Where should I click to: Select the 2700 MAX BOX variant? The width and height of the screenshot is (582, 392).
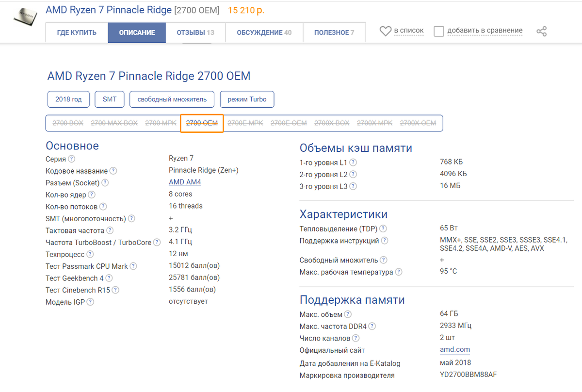point(114,123)
